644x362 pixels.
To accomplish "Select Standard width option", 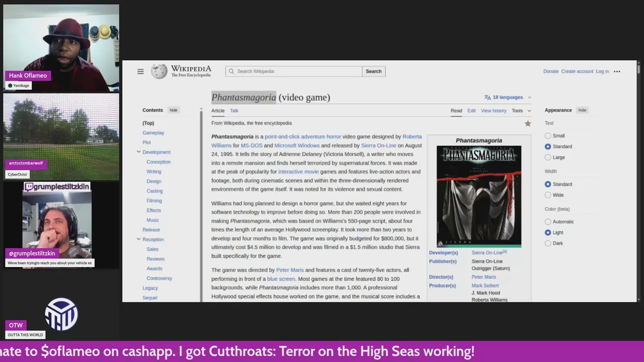I will 548,184.
